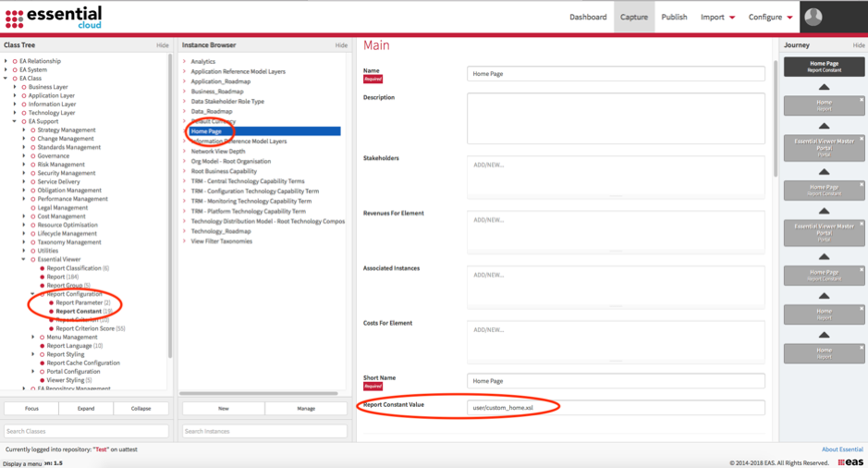The height and width of the screenshot is (468, 868).
Task: Edit the Report Constant Value field
Action: (616, 408)
